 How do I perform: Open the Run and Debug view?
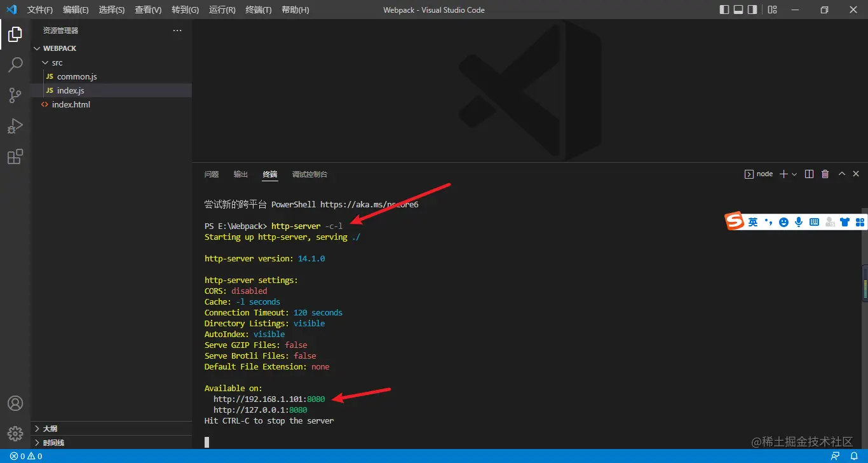click(15, 126)
